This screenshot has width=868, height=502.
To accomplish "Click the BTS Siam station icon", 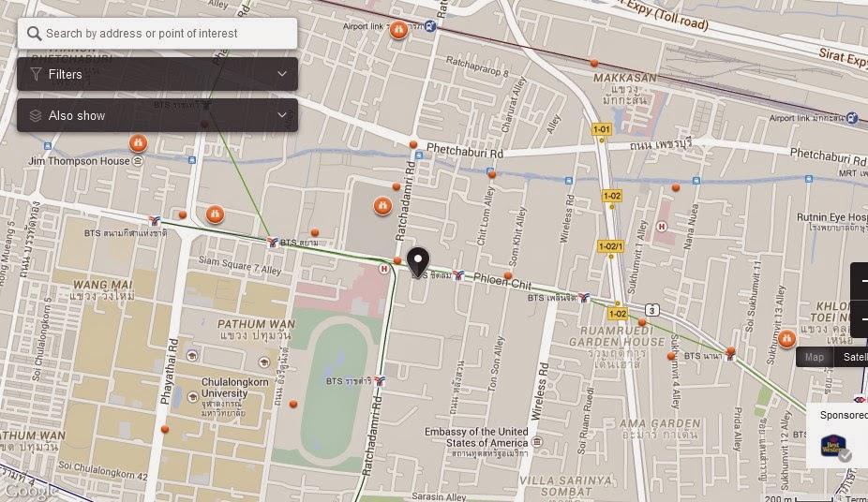I will pos(272,243).
